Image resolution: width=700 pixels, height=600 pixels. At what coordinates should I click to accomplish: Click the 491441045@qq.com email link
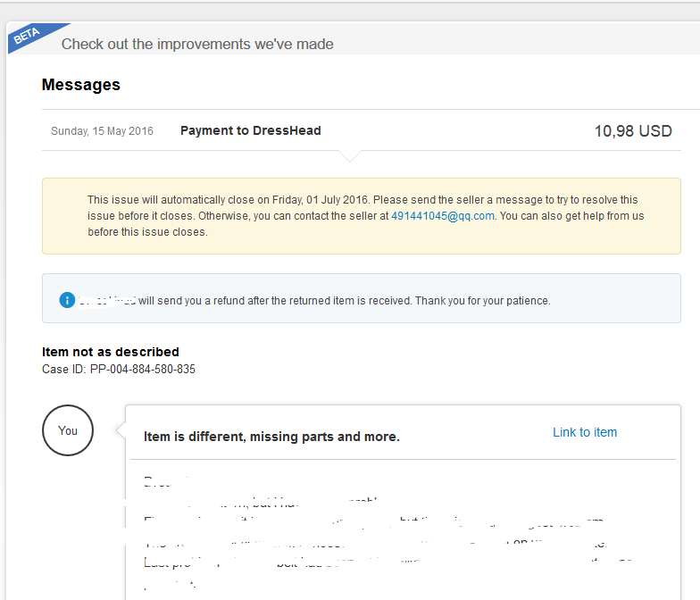pos(443,216)
